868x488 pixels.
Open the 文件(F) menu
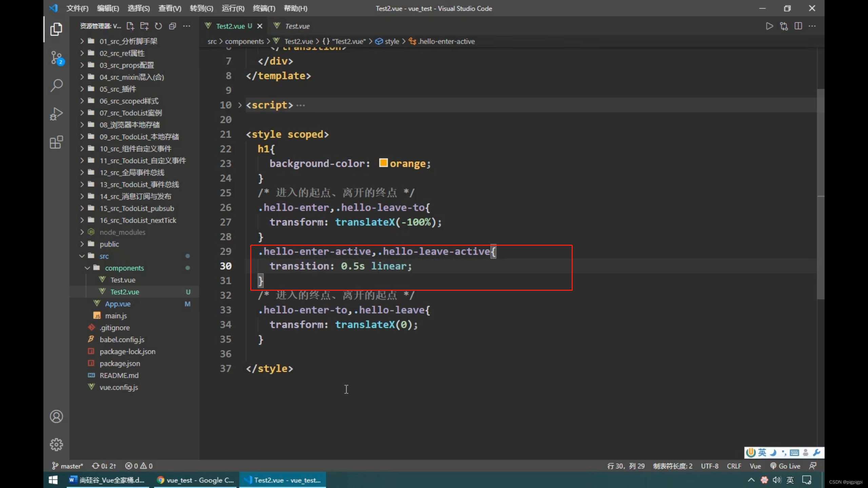tap(77, 8)
